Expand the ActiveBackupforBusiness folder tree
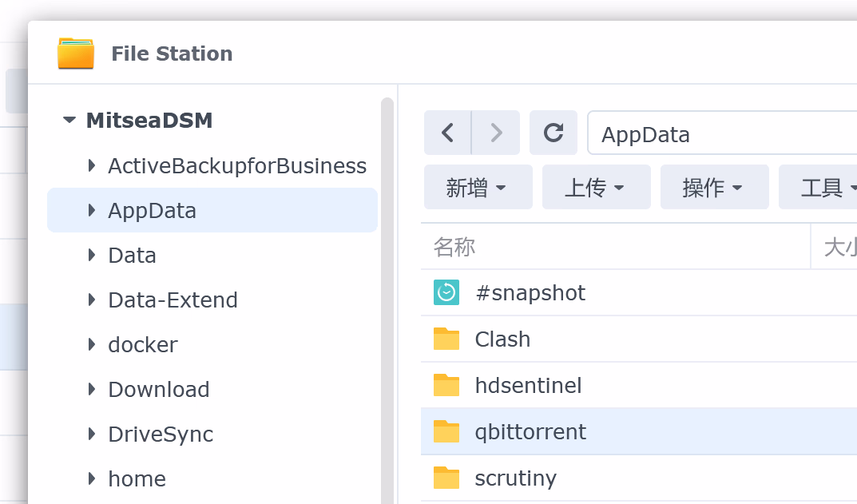The width and height of the screenshot is (857, 504). point(92,166)
